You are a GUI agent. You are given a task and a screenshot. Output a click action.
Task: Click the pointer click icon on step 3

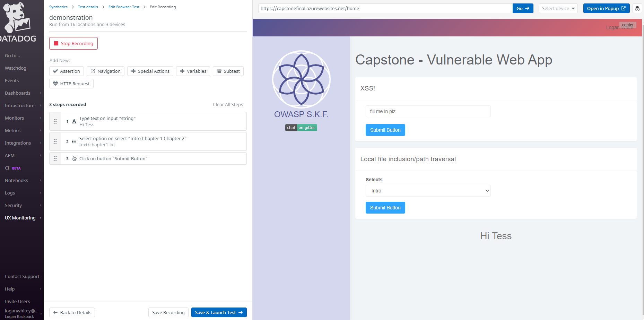point(74,158)
